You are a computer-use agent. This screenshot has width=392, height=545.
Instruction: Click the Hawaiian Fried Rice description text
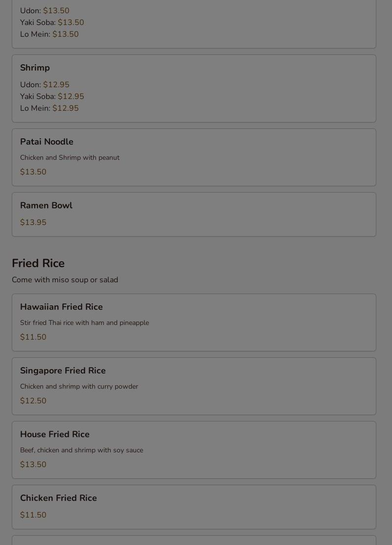tap(84, 322)
